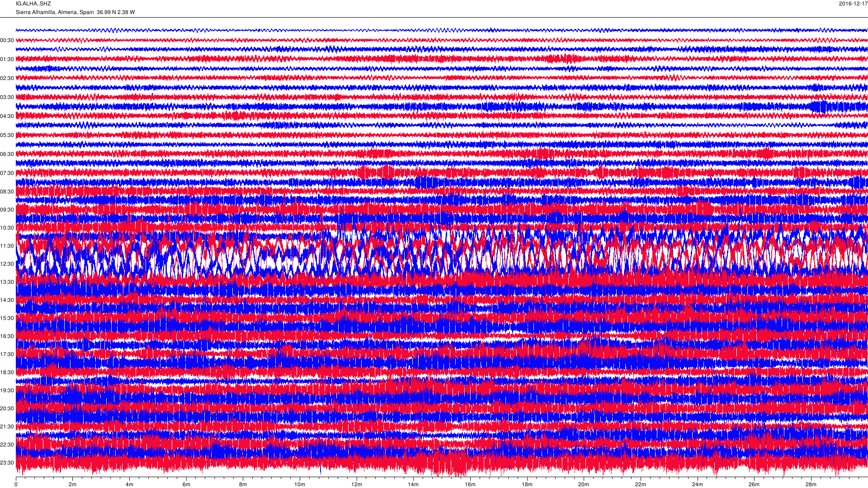
Task: Select the 00:30 time row label
Action: (7, 40)
